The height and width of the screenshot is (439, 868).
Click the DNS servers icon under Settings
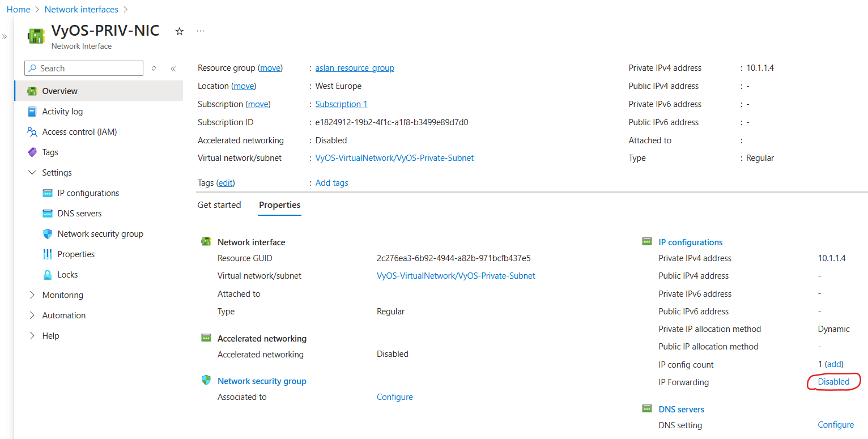point(48,213)
